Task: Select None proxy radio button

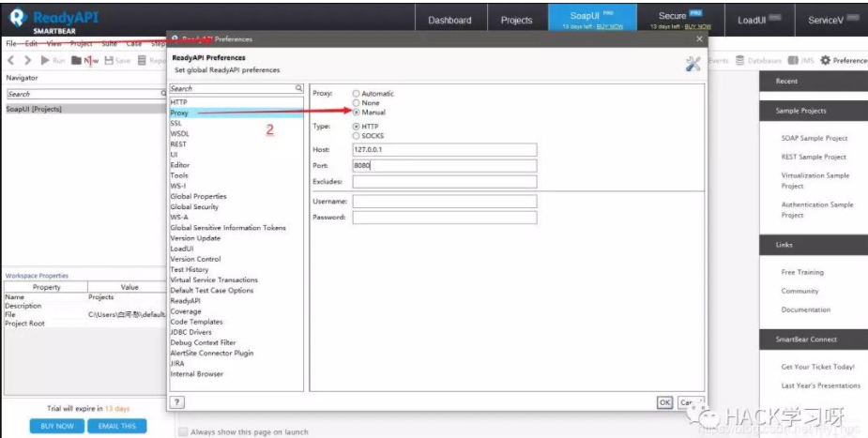Action: (356, 103)
